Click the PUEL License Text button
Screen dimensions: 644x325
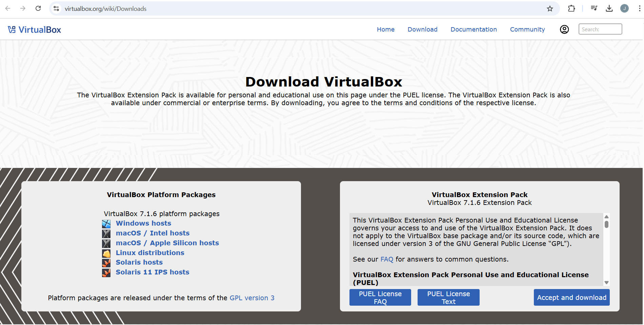[x=448, y=298]
